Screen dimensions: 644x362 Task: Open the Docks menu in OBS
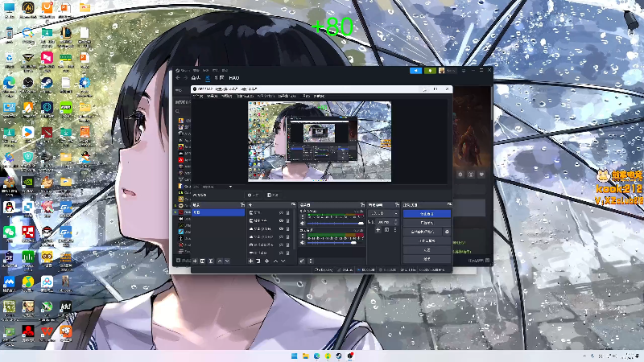(x=246, y=96)
